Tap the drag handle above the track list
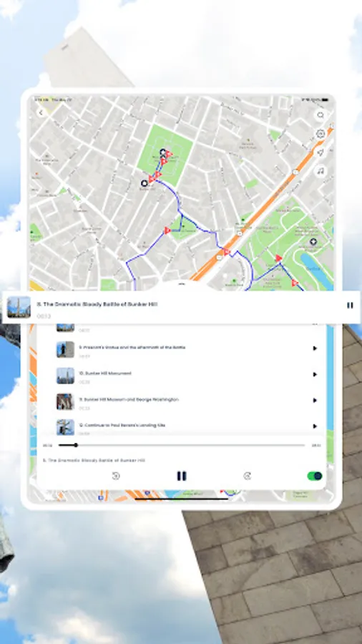Image resolution: width=362 pixels, height=644 pixels. click(x=182, y=283)
